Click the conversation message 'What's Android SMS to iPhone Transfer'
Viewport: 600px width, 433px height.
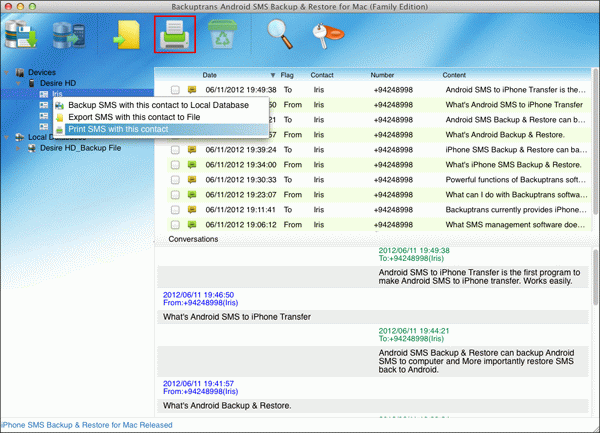(237, 317)
